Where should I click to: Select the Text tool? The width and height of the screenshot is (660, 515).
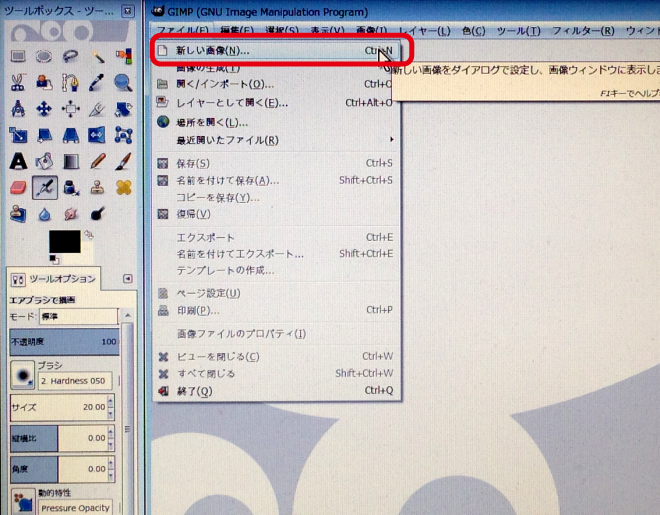(18, 160)
